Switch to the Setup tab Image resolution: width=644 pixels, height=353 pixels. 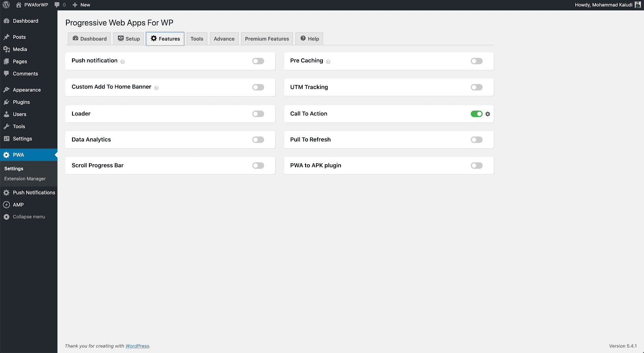pos(128,39)
